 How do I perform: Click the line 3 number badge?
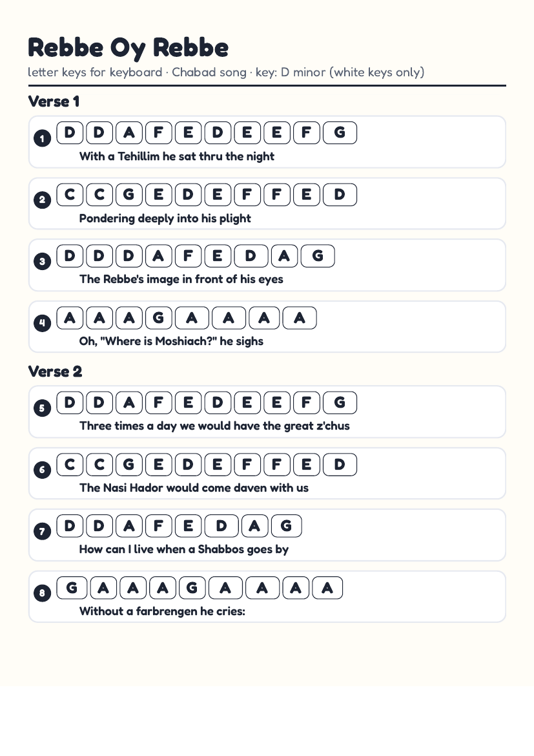[x=43, y=261]
